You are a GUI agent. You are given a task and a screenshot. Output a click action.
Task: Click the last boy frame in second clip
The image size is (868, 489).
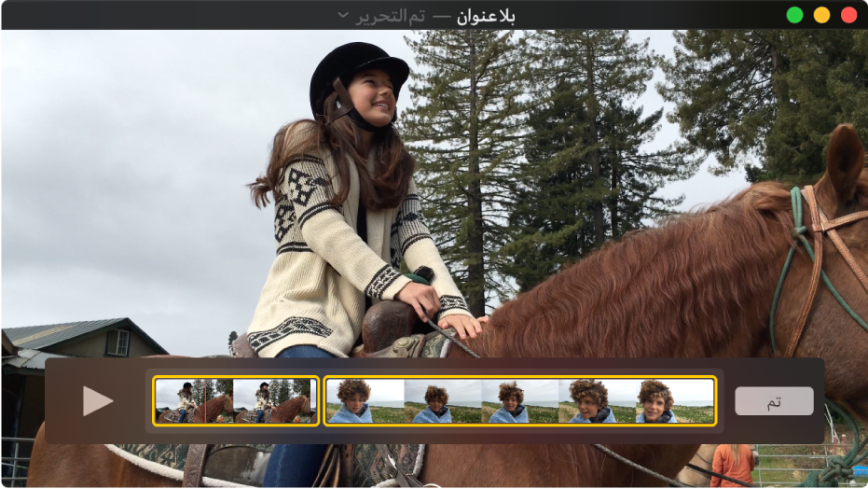pos(675,401)
